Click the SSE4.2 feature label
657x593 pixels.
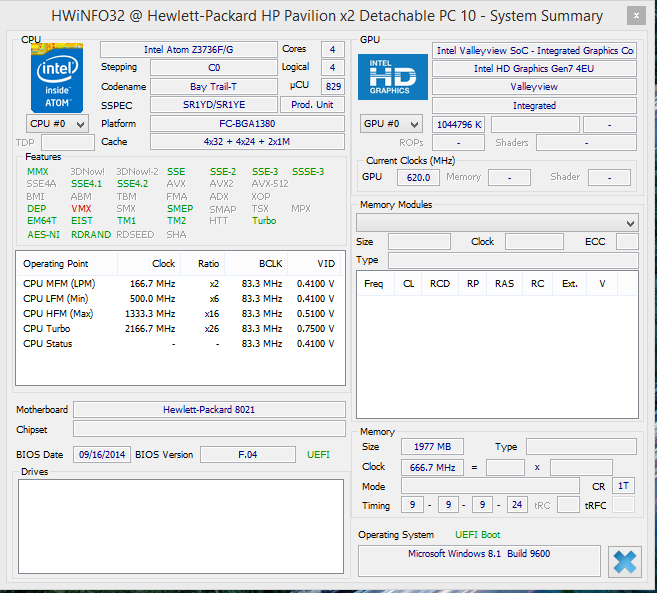pos(132,184)
